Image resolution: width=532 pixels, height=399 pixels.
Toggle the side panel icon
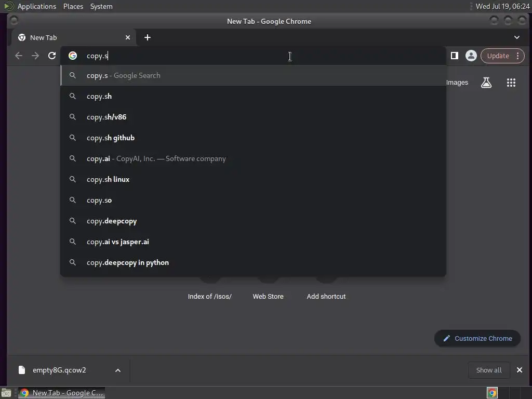tap(454, 56)
